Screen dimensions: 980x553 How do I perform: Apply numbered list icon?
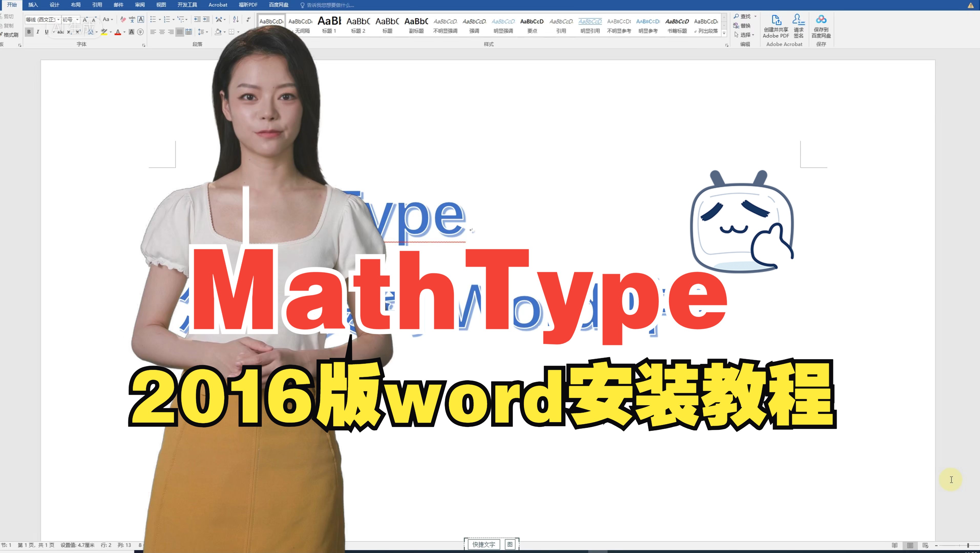(167, 19)
